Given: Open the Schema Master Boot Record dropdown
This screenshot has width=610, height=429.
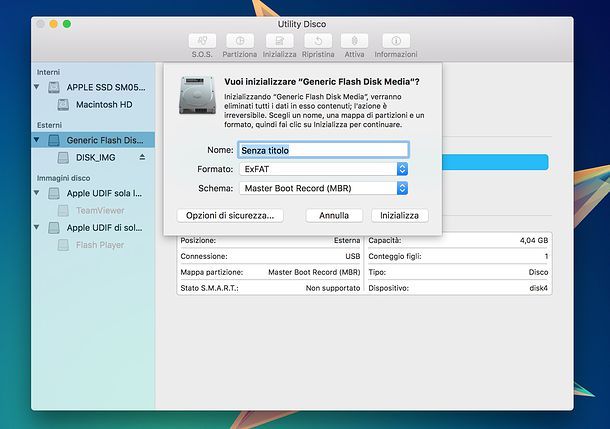Looking at the screenshot, I should pyautogui.click(x=323, y=188).
